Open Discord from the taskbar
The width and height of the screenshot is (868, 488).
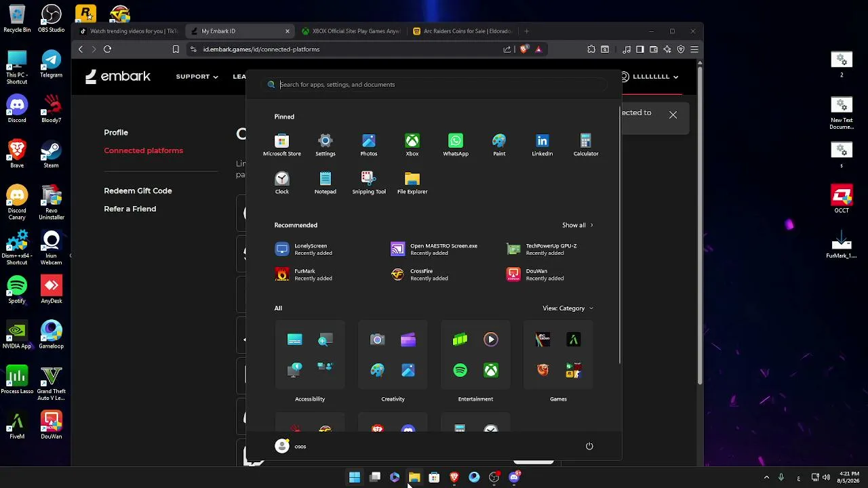point(514,478)
